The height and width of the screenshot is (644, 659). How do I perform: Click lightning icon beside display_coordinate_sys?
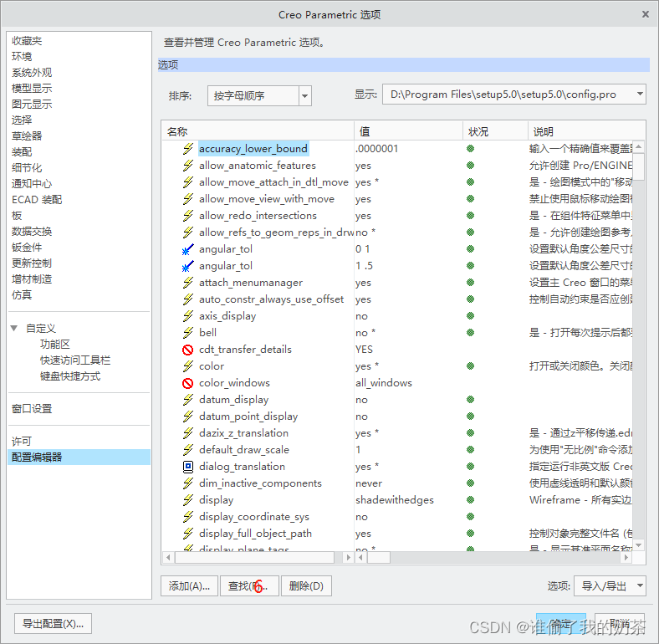[x=188, y=517]
